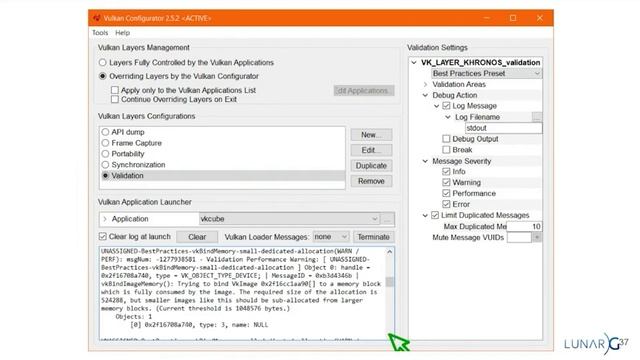This screenshot has width=640, height=360.
Task: Collapse the VK_LAYER_KHRONOS_validation tree node
Action: coord(414,62)
